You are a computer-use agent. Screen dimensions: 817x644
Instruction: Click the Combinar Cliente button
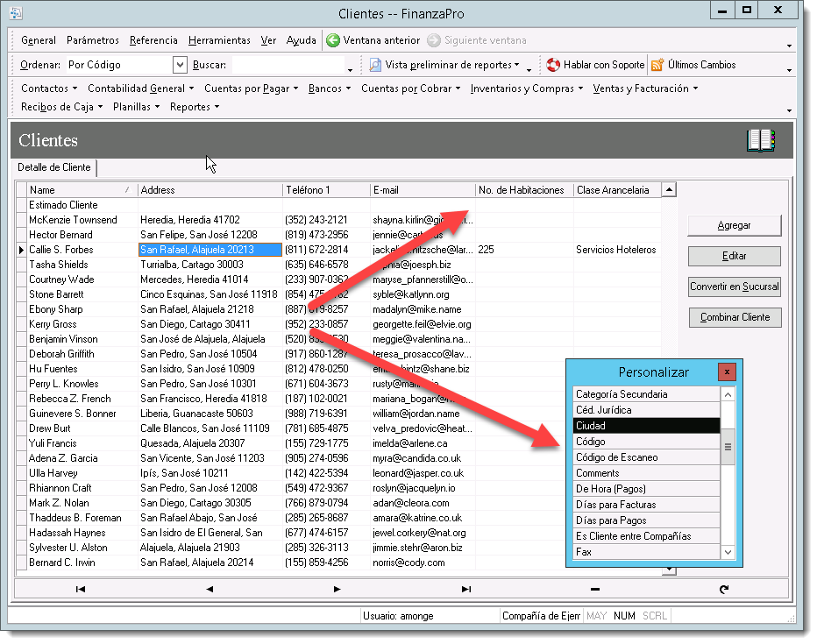(735, 317)
